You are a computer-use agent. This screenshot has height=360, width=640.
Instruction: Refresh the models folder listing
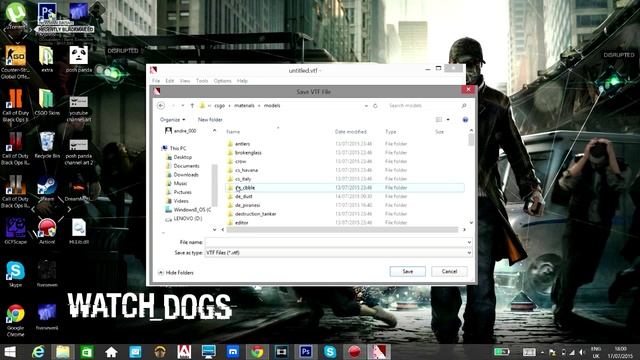tap(375, 106)
